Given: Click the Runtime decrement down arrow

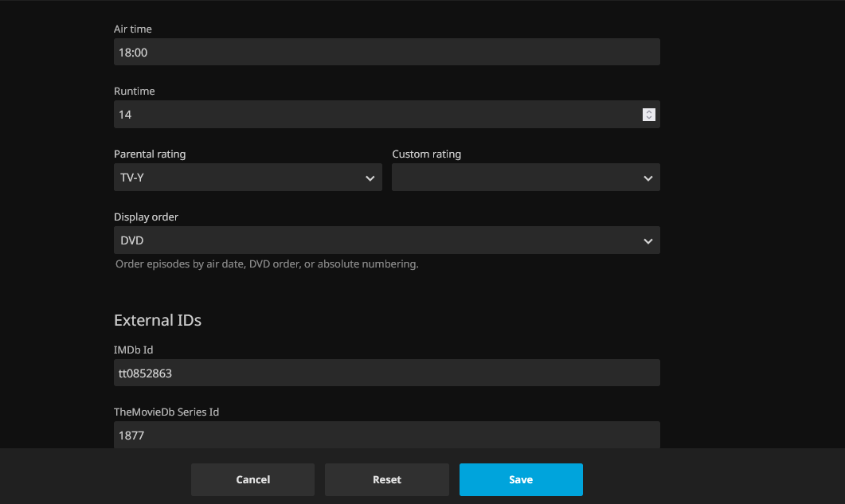Looking at the screenshot, I should pos(649,118).
